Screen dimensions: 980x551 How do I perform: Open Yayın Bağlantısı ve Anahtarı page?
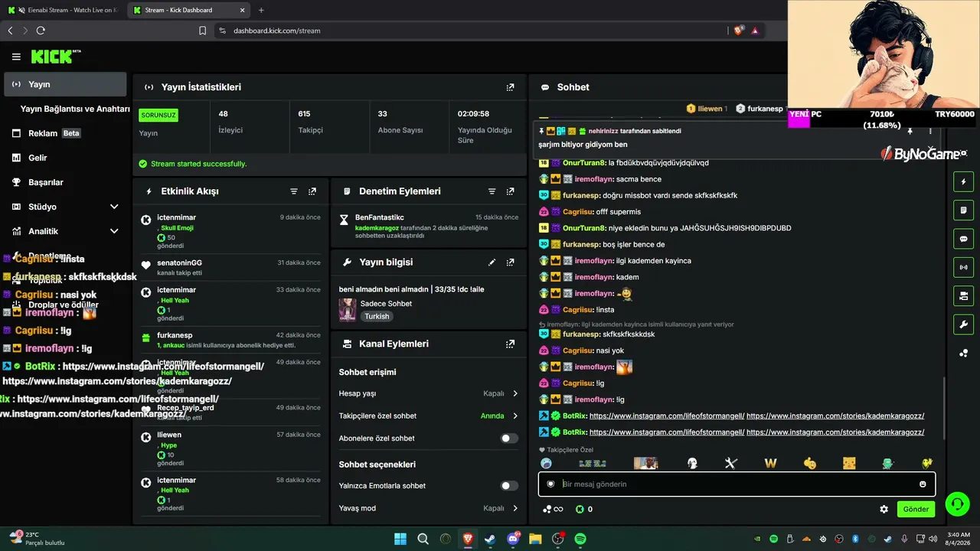(x=75, y=109)
